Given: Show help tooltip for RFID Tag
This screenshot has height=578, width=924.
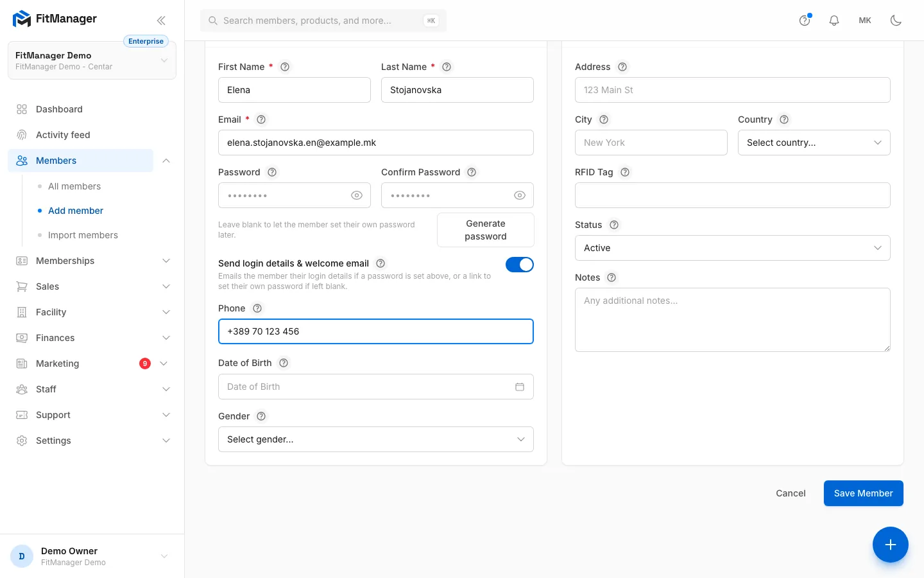Looking at the screenshot, I should [x=625, y=172].
